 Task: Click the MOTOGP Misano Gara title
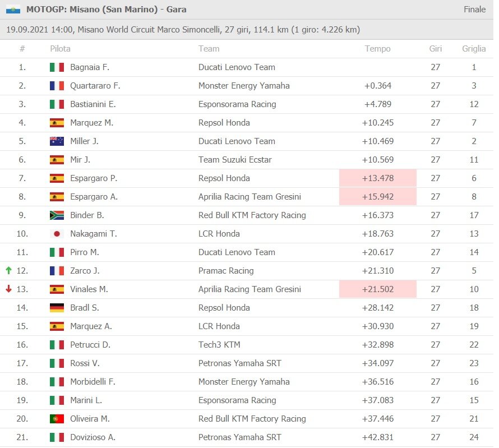107,10
